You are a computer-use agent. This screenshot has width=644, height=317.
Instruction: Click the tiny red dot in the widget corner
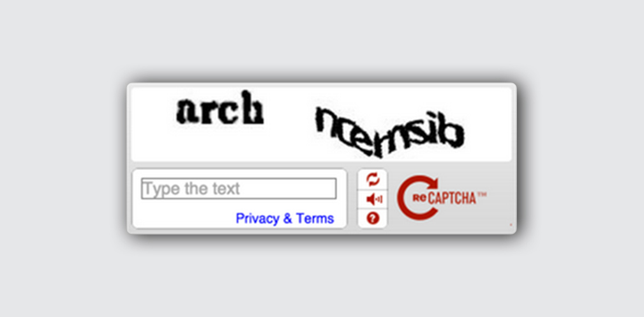[x=511, y=224]
